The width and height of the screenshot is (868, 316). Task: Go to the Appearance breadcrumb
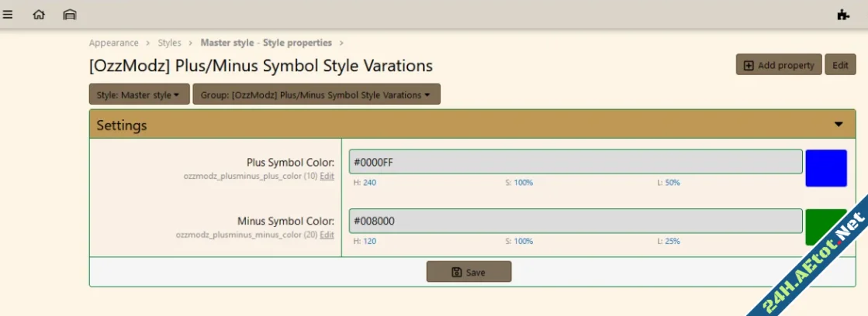tap(113, 43)
